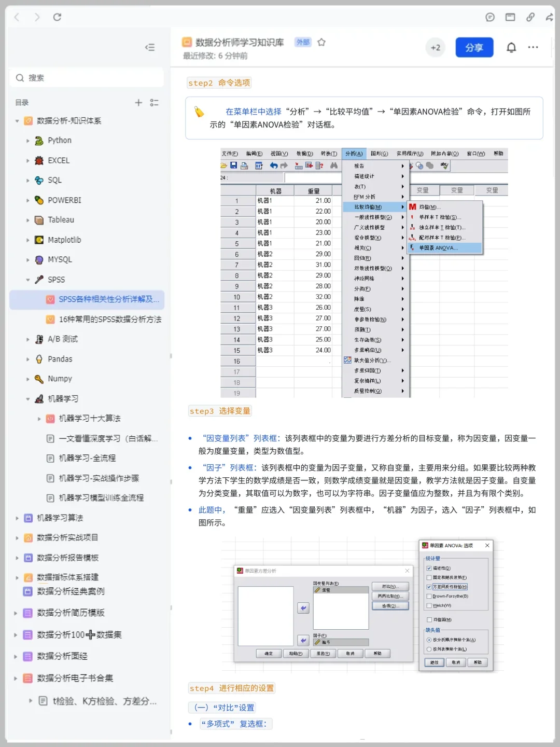Click the variable transfer arrow in the ANOVA dialog

303,608
